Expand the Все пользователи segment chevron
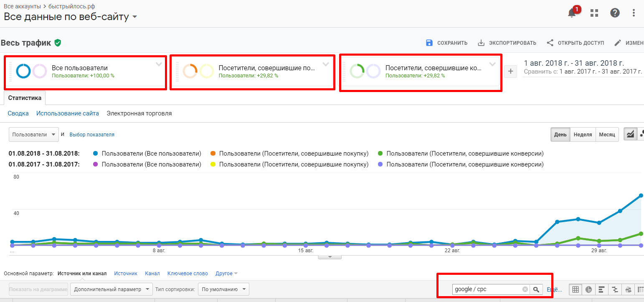Viewport: 644px width, 302px height. pos(159,64)
